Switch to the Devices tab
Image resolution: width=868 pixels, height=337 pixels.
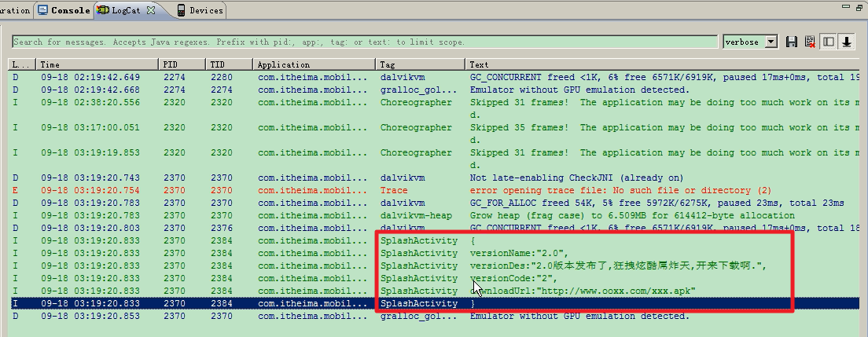tap(200, 10)
